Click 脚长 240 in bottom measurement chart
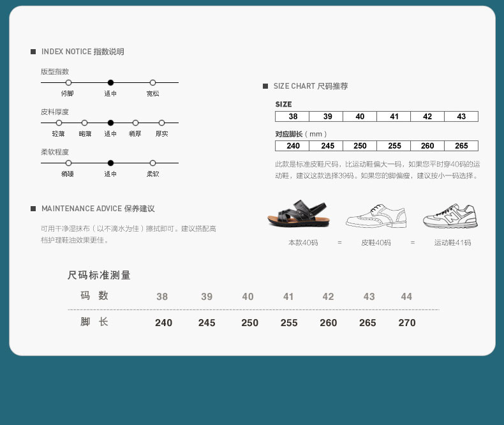The height and width of the screenshot is (425, 504). point(163,322)
